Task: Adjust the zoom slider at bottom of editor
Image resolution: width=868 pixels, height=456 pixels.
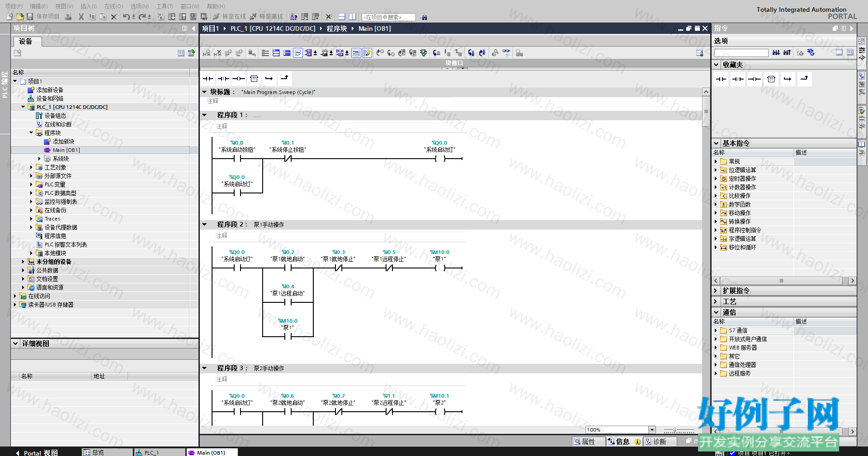Action: pos(679,430)
